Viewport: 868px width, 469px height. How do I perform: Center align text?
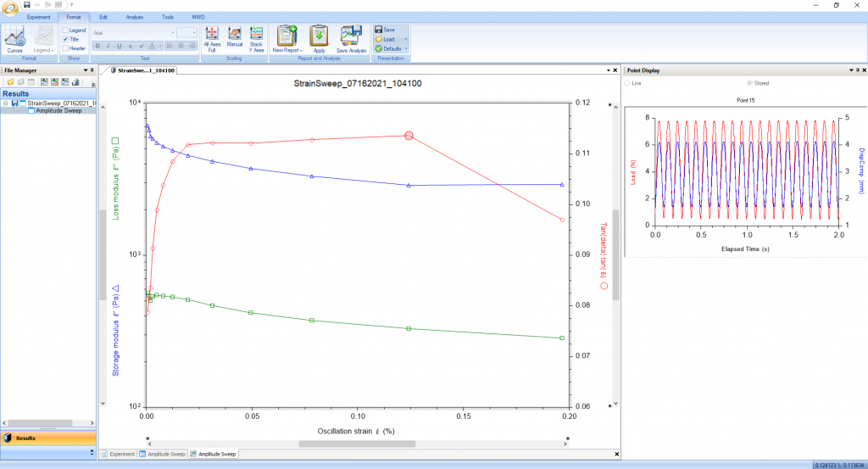(x=181, y=46)
